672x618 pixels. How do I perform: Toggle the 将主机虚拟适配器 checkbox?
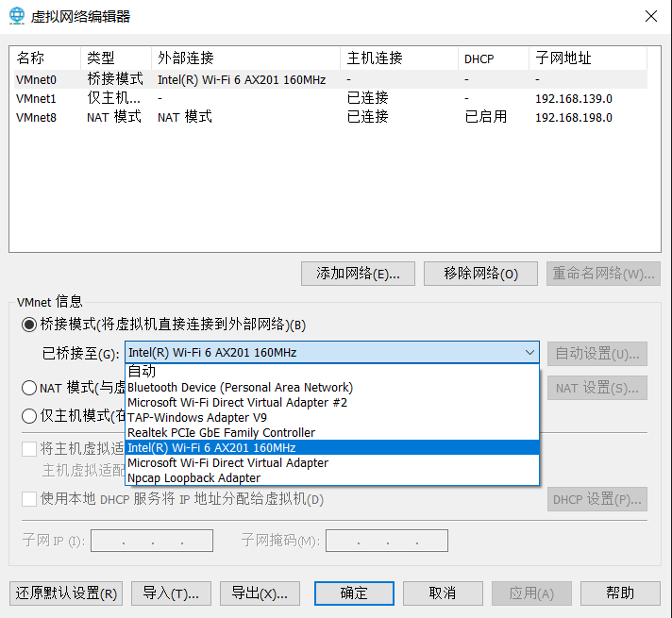point(29,449)
